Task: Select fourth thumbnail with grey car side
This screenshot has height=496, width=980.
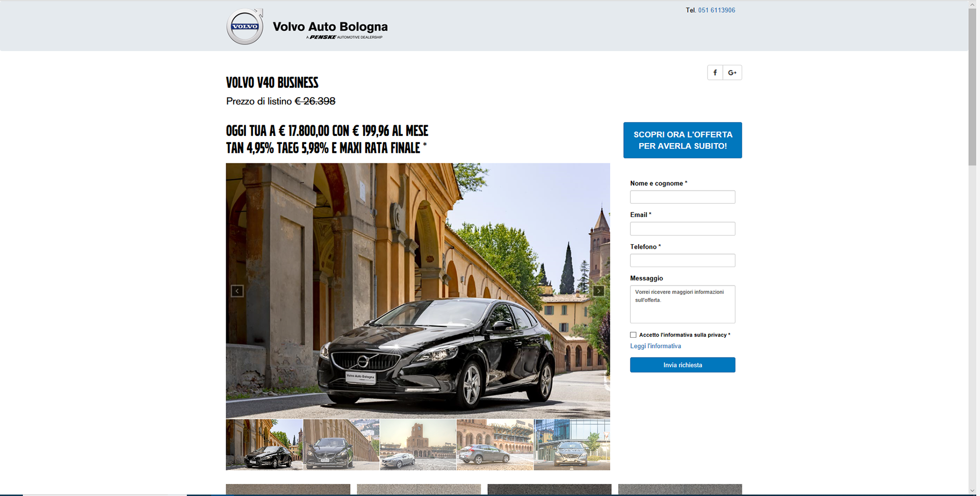Action: 495,444
